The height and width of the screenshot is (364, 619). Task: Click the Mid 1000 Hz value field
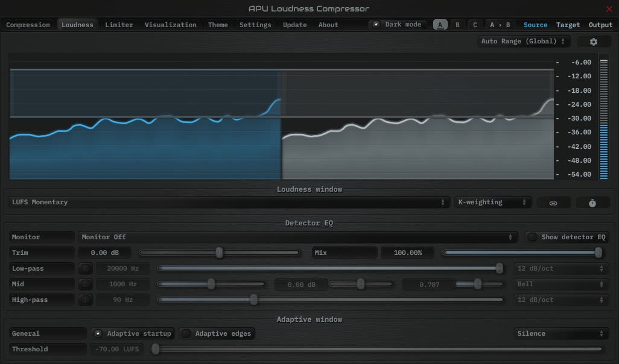[122, 284]
